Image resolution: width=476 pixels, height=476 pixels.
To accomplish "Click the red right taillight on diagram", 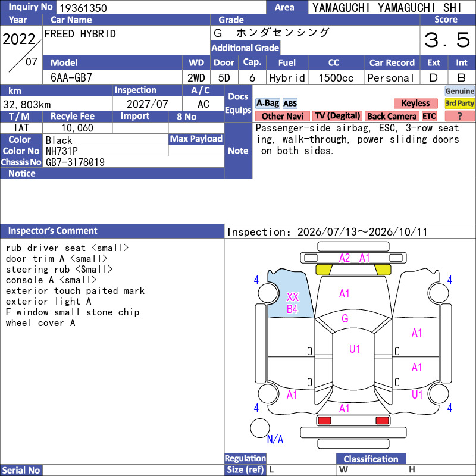I will point(382,421).
